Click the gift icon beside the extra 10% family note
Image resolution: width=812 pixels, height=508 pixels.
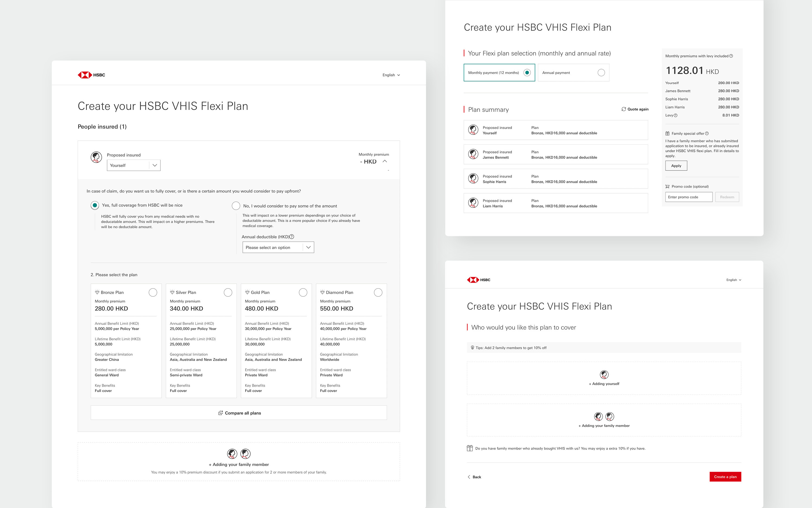(x=470, y=448)
